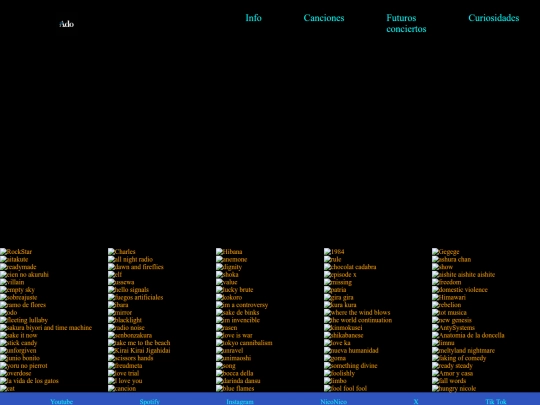540x405 pixels.
Task: Select the Kirai Kirai Jigahidai entry
Action: tap(139, 350)
